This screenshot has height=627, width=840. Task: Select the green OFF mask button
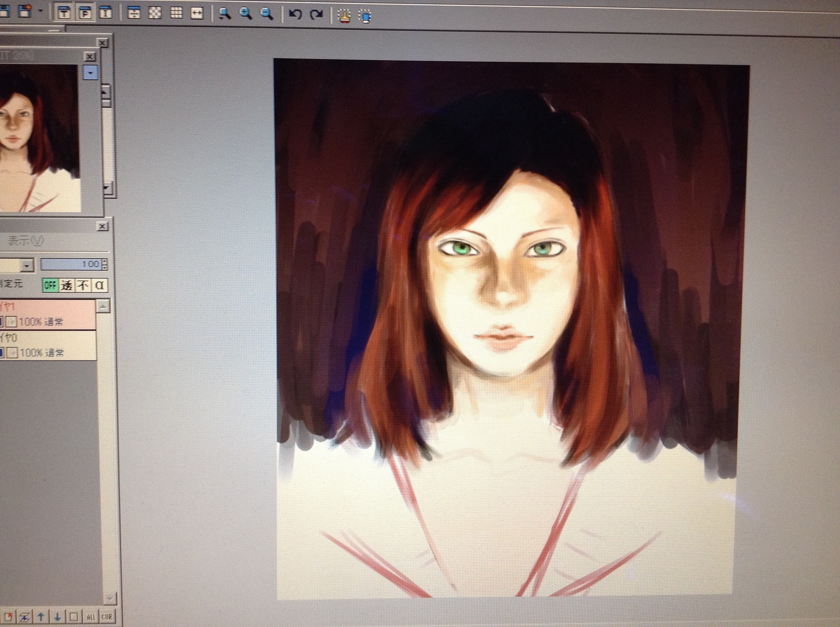50,285
